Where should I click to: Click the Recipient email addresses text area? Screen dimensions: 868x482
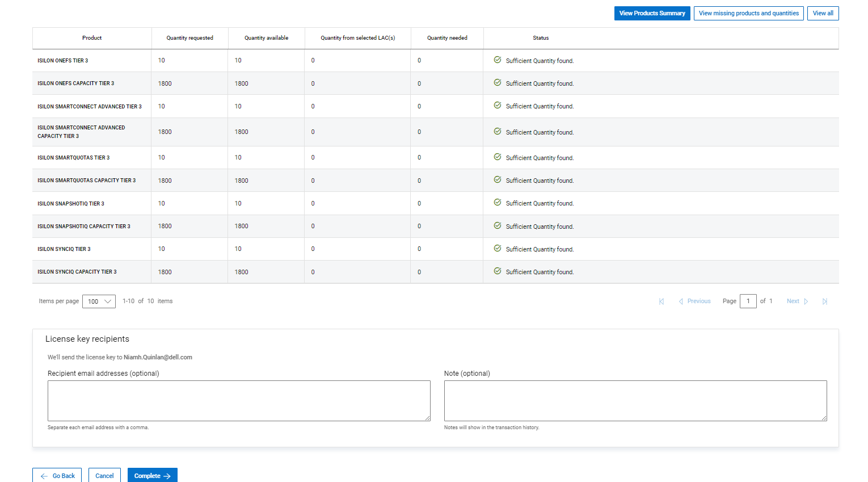(x=238, y=400)
